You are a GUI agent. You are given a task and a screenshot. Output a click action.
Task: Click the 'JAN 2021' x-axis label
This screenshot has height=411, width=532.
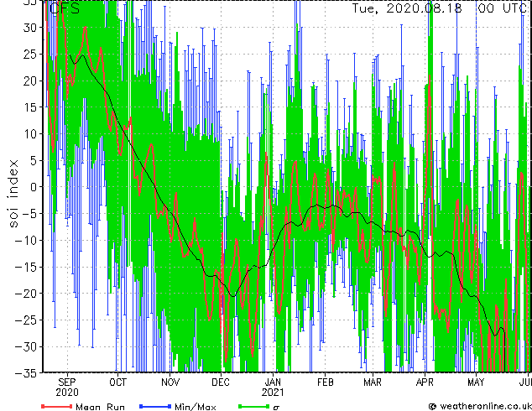point(273,388)
